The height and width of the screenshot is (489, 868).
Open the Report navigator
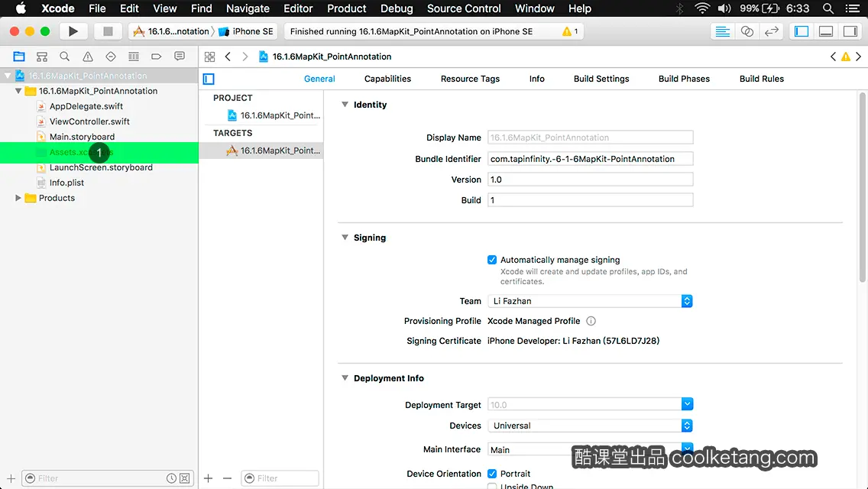pyautogui.click(x=180, y=57)
